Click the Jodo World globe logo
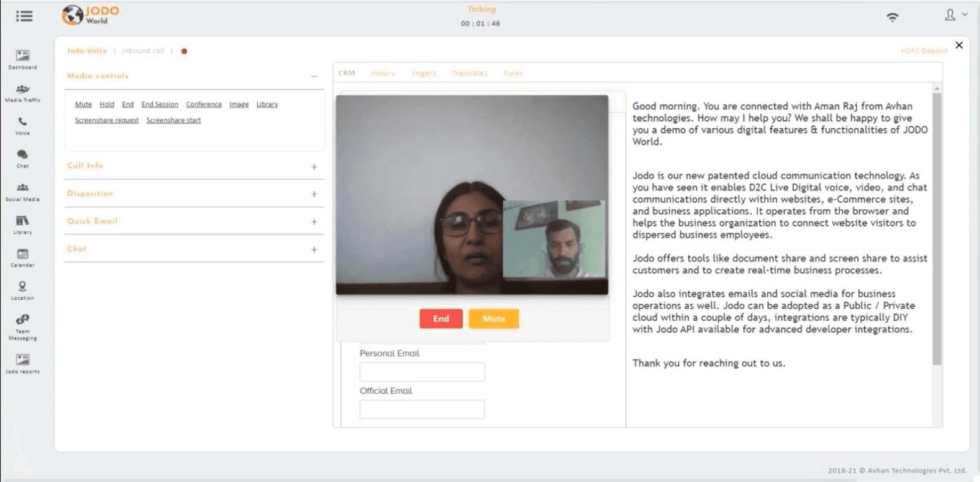 72,15
